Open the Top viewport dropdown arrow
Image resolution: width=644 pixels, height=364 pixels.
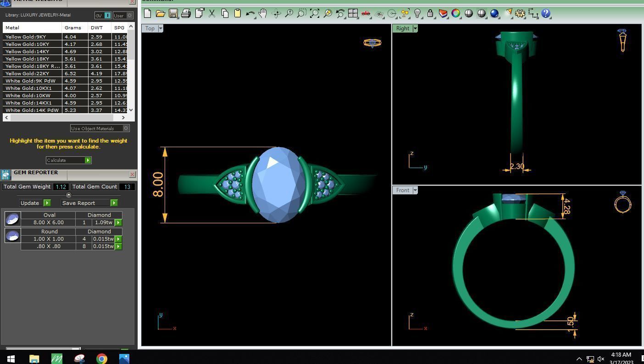click(161, 28)
